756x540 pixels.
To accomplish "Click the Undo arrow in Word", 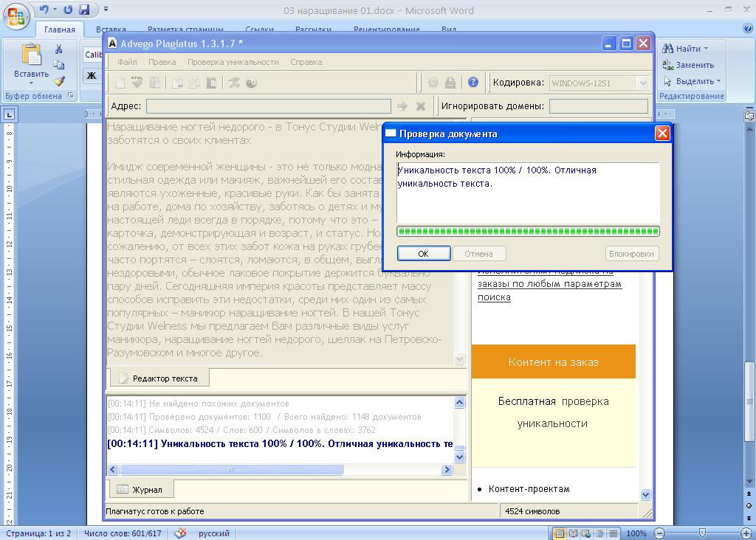I will (x=44, y=10).
